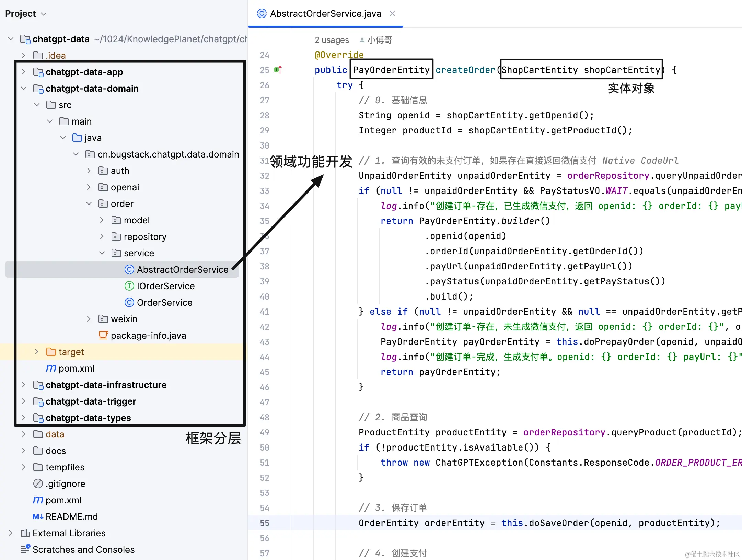742x560 pixels.
Task: Open the "2 usages" inlay hint
Action: point(332,40)
